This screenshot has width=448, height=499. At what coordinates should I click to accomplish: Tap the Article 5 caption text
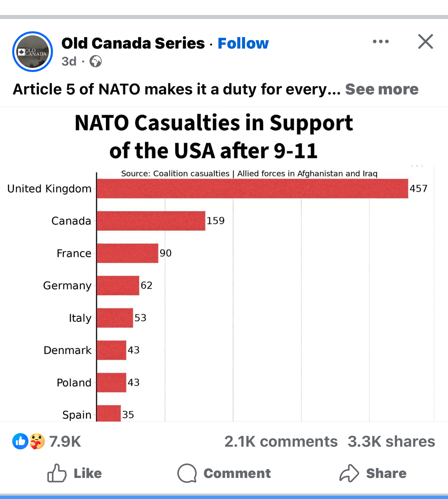[x=176, y=89]
